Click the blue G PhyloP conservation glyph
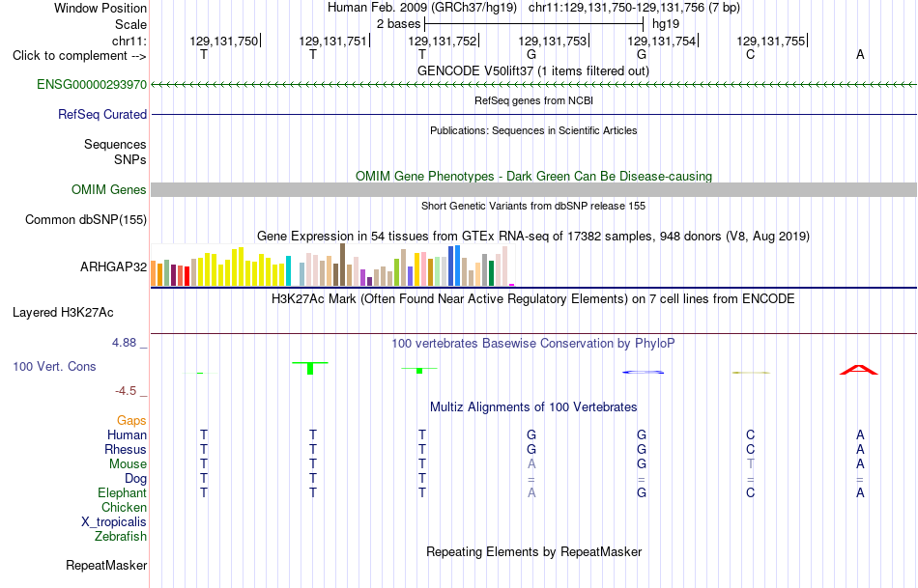This screenshot has width=918, height=588. pos(643,372)
